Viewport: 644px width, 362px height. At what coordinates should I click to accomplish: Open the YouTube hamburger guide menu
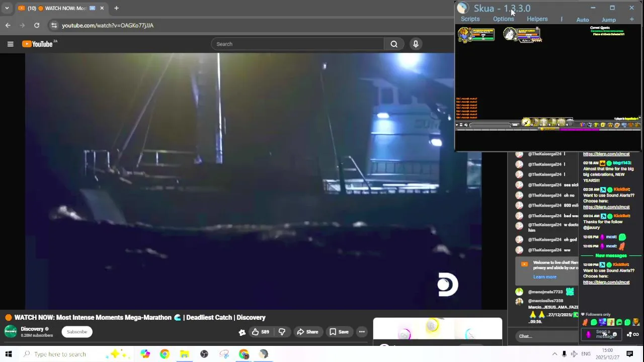10,44
